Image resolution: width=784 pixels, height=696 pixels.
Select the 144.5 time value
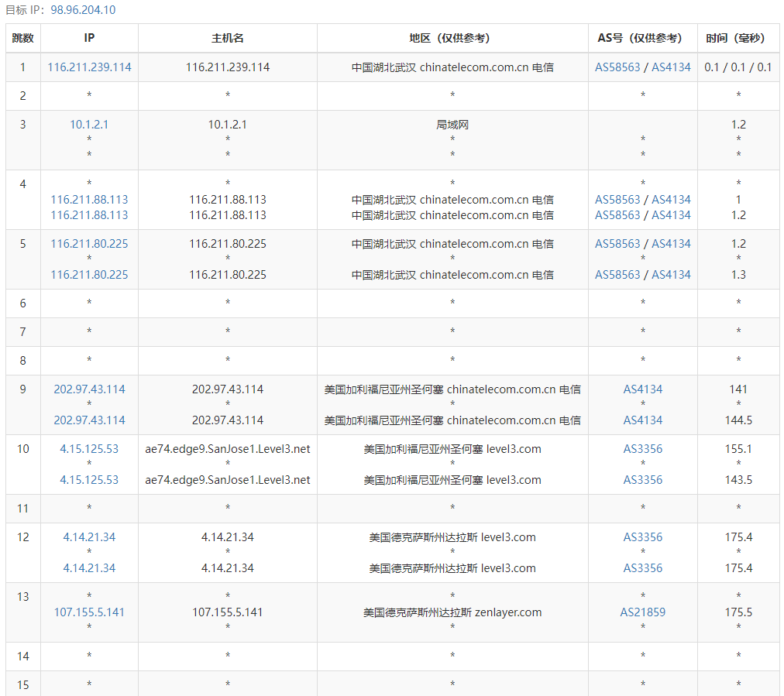(738, 420)
